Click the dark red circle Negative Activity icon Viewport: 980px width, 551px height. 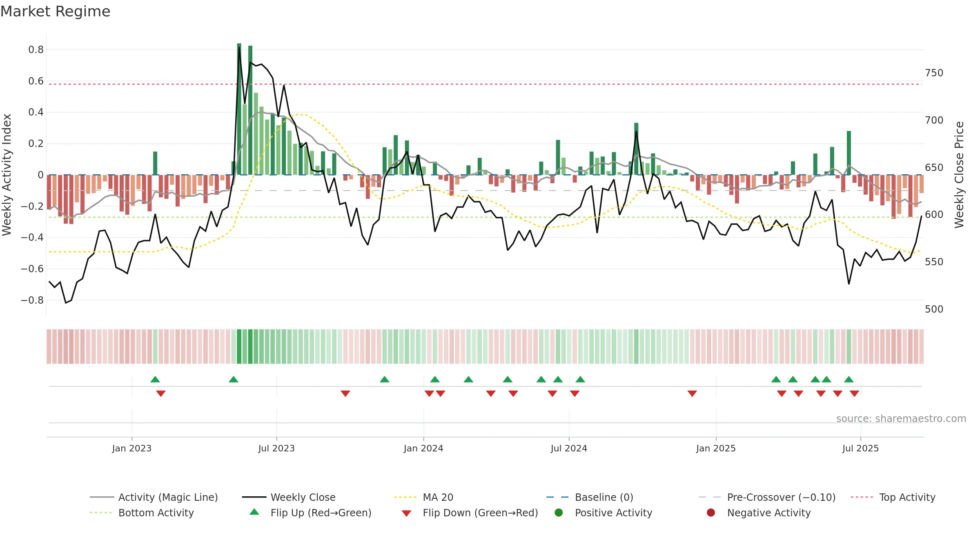pos(711,513)
